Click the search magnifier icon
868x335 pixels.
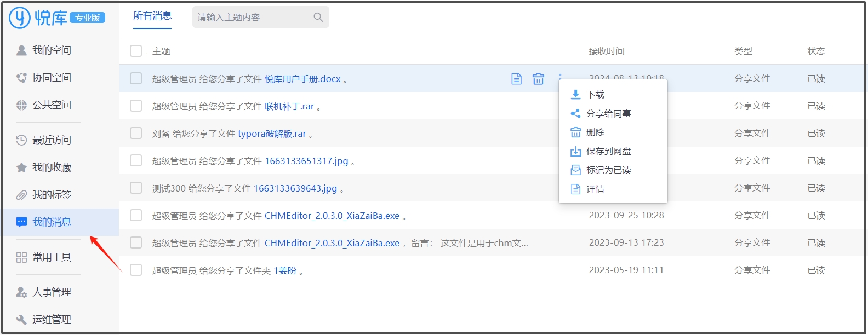tap(318, 18)
